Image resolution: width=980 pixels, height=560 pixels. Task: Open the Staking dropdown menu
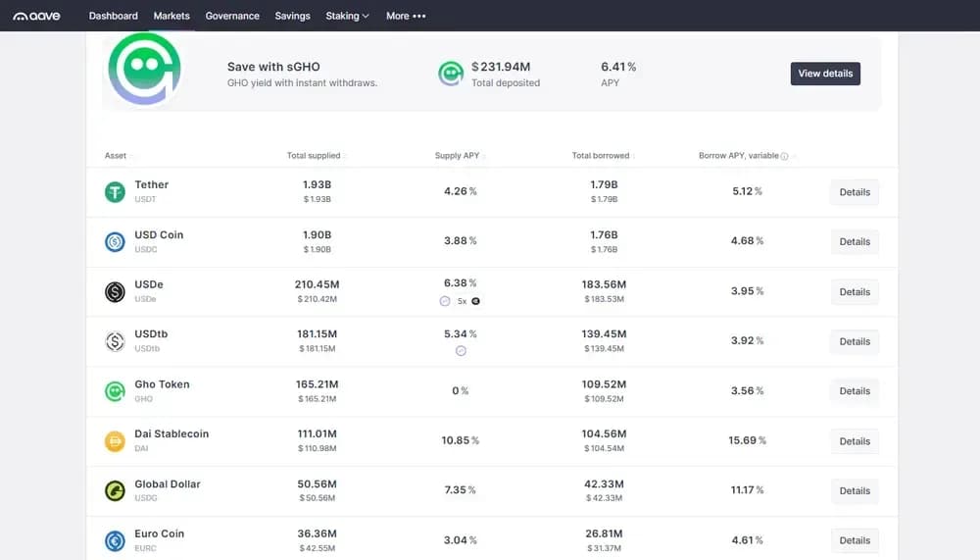(347, 16)
